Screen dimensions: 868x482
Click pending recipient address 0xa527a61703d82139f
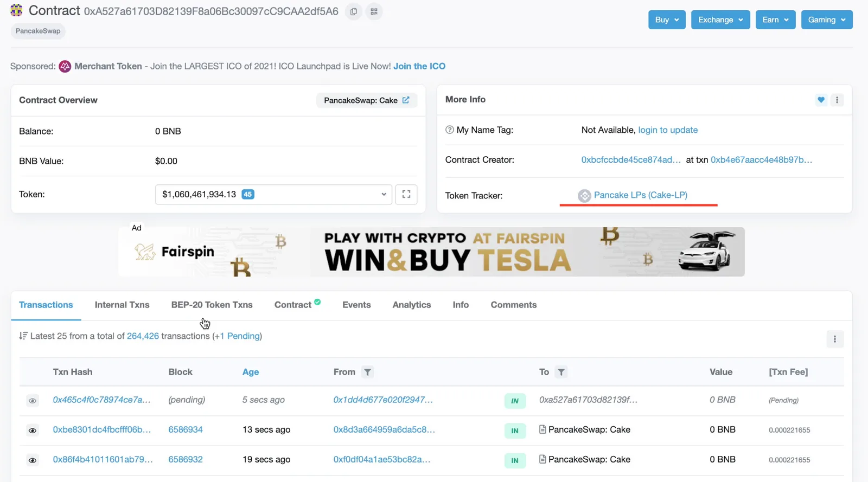(x=589, y=400)
